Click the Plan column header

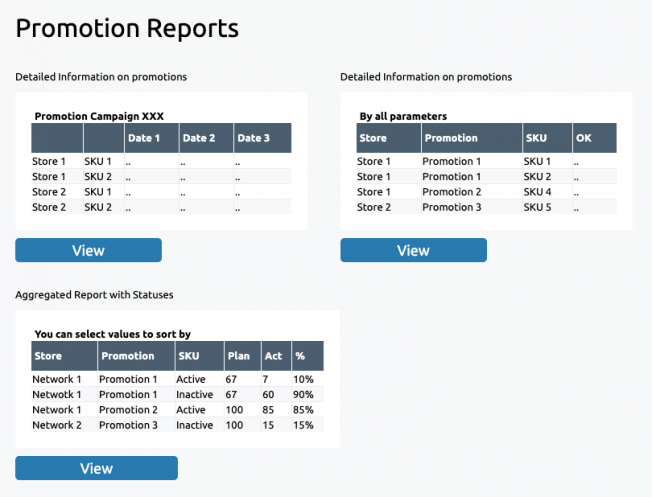243,356
